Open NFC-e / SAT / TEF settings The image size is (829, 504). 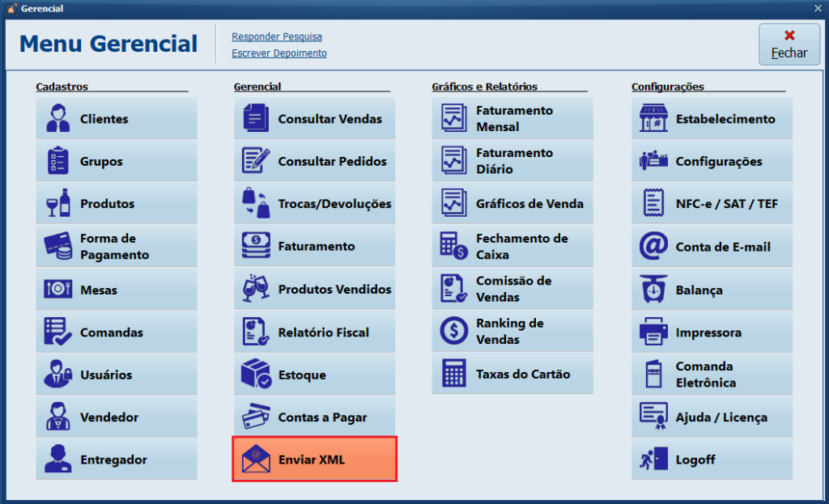(712, 204)
